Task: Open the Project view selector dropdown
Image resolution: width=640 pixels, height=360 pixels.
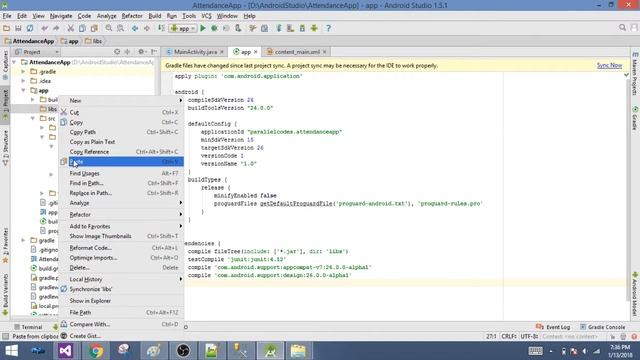Action: point(36,52)
